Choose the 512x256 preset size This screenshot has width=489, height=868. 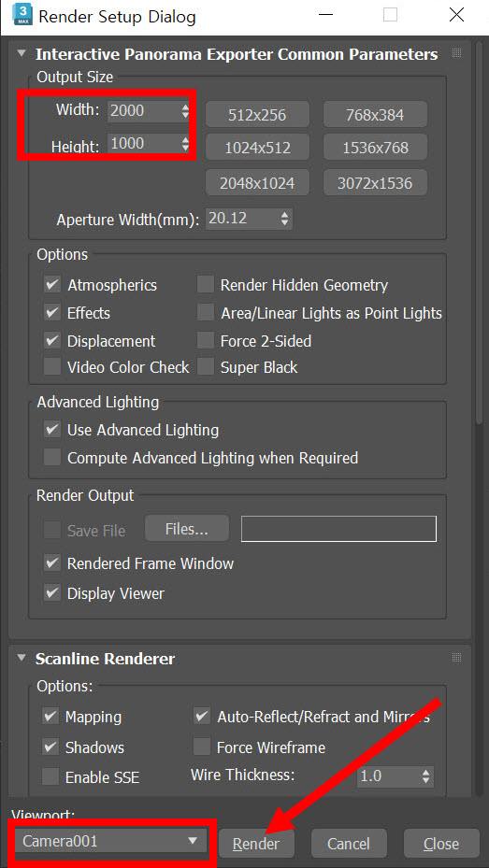tap(257, 115)
